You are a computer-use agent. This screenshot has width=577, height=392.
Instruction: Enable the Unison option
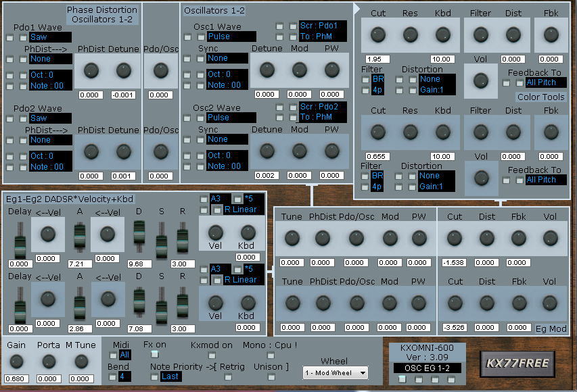(x=271, y=377)
